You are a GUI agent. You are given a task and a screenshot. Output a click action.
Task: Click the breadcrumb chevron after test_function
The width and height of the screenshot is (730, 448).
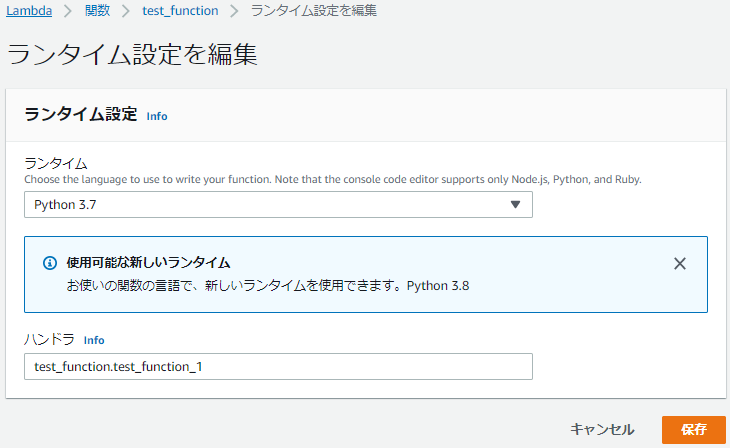point(233,12)
